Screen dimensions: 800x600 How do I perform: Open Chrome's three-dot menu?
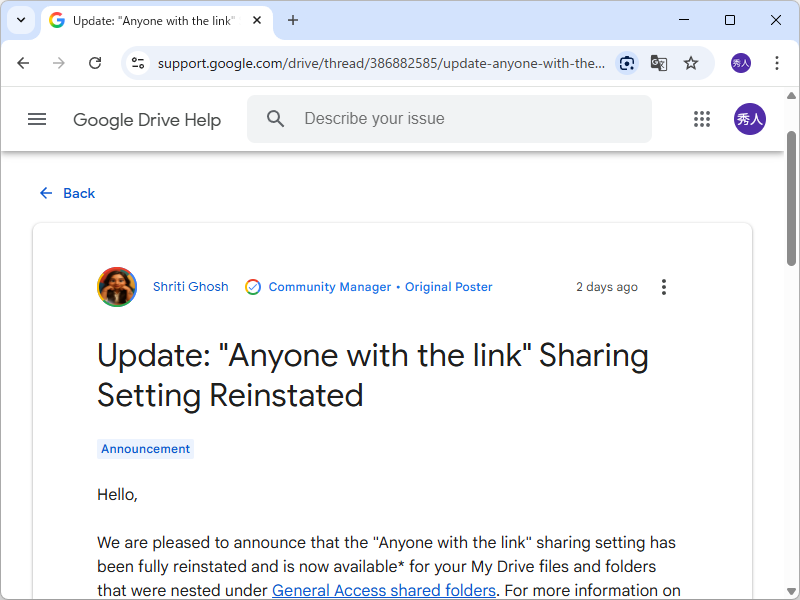[777, 63]
